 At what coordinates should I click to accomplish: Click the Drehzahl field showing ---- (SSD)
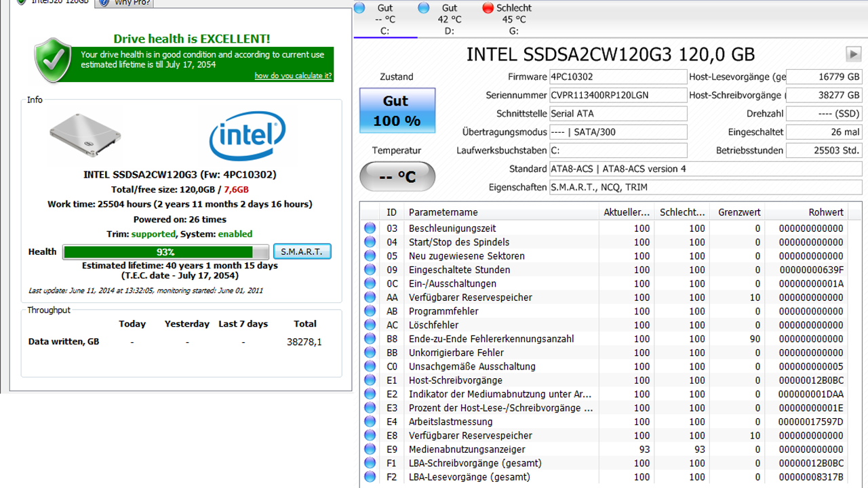point(825,114)
